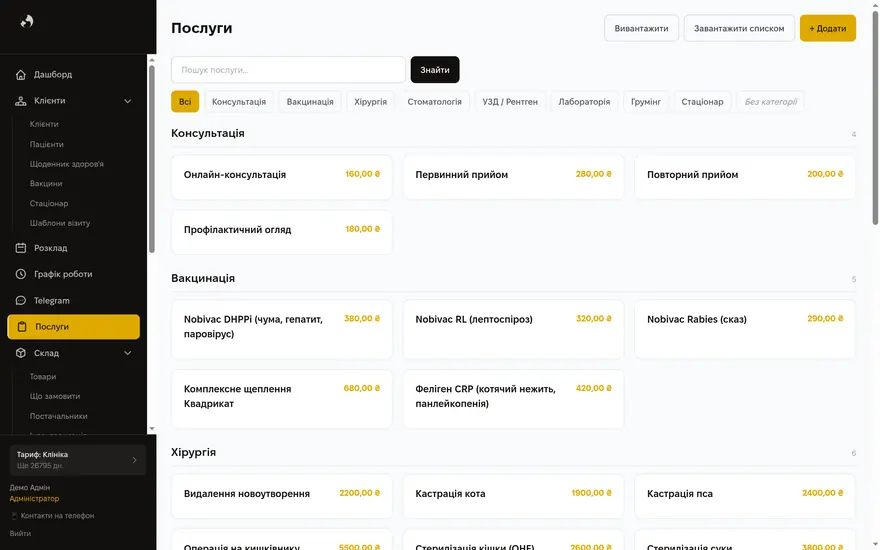Click the Дашборд home icon
Screen dimensions: 880x550
[21, 75]
